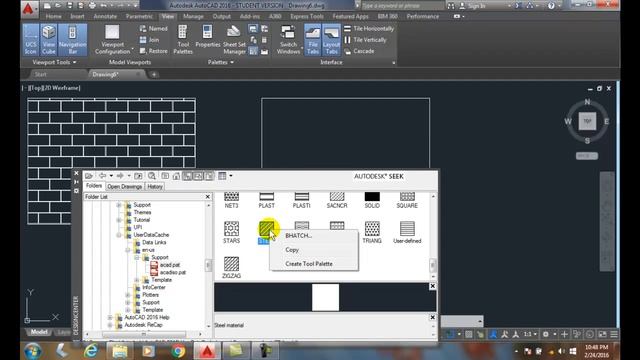
Task: Click DesignCenter Back arrow
Action: click(102, 176)
